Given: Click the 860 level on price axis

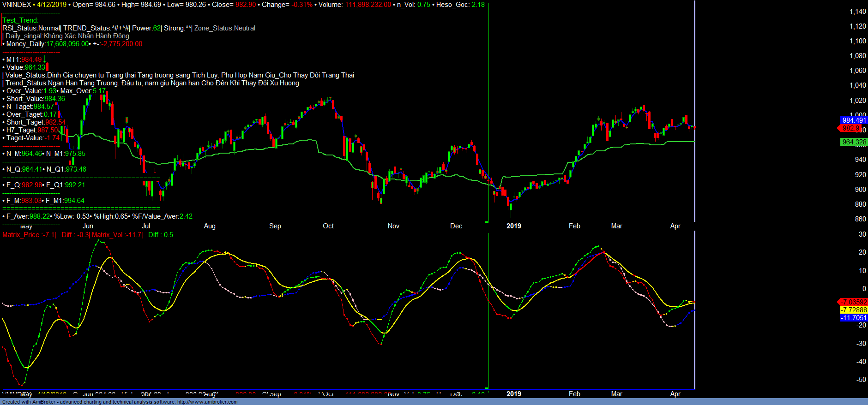Looking at the screenshot, I should click(860, 219).
